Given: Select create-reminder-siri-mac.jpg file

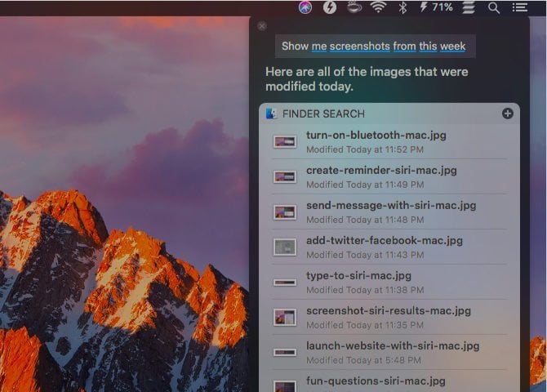Looking at the screenshot, I should tap(381, 171).
